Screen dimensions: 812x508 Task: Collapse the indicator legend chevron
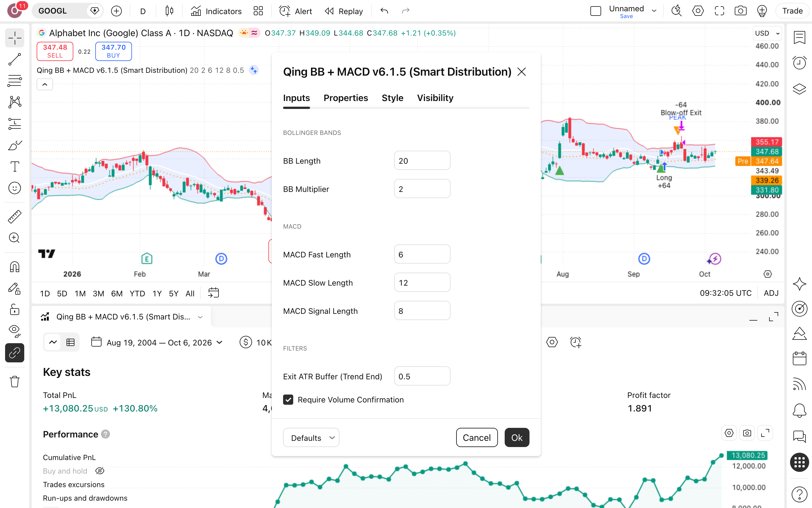click(x=45, y=84)
